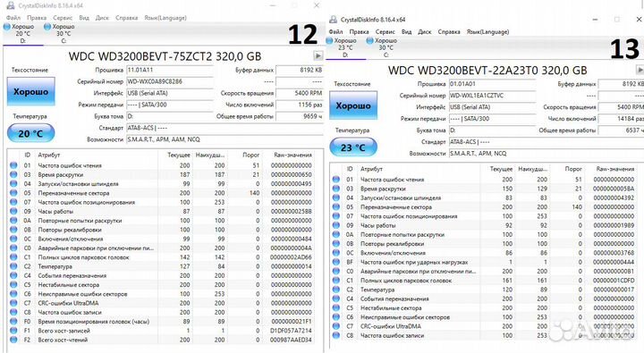Select raw value D1DF057A7214

pyautogui.click(x=291, y=331)
